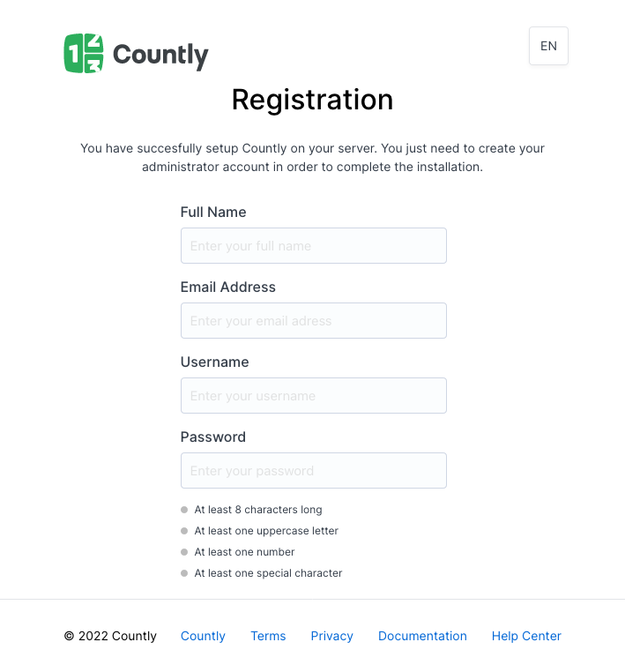Open the Terms link
Image resolution: width=625 pixels, height=672 pixels.
pos(268,636)
